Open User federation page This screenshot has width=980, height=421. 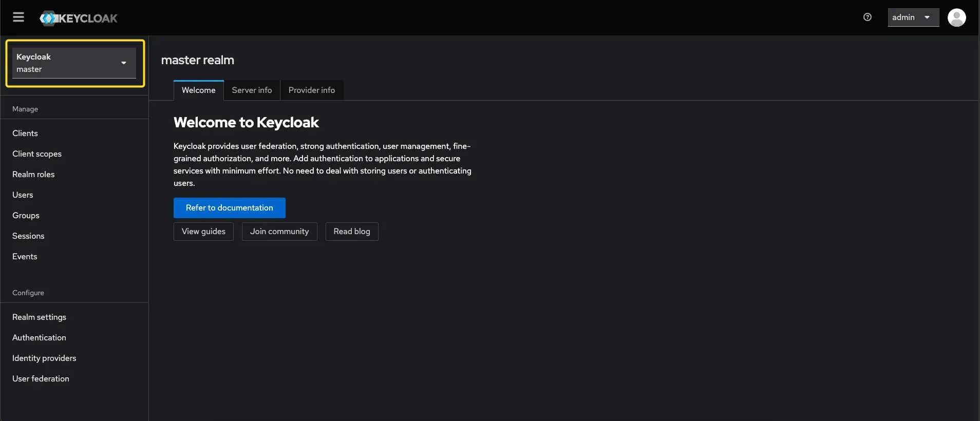[41, 379]
